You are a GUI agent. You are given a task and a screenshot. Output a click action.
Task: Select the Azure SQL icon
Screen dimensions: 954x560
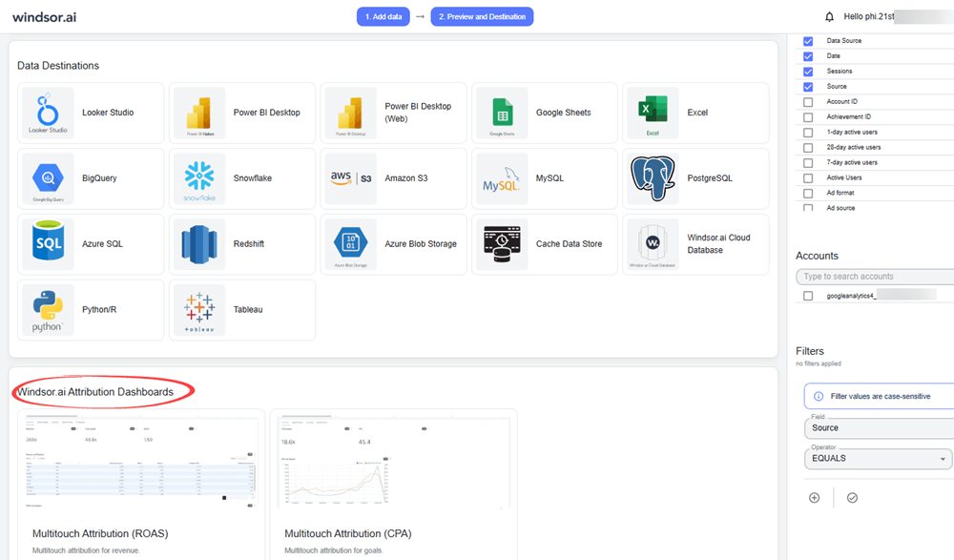click(x=48, y=244)
